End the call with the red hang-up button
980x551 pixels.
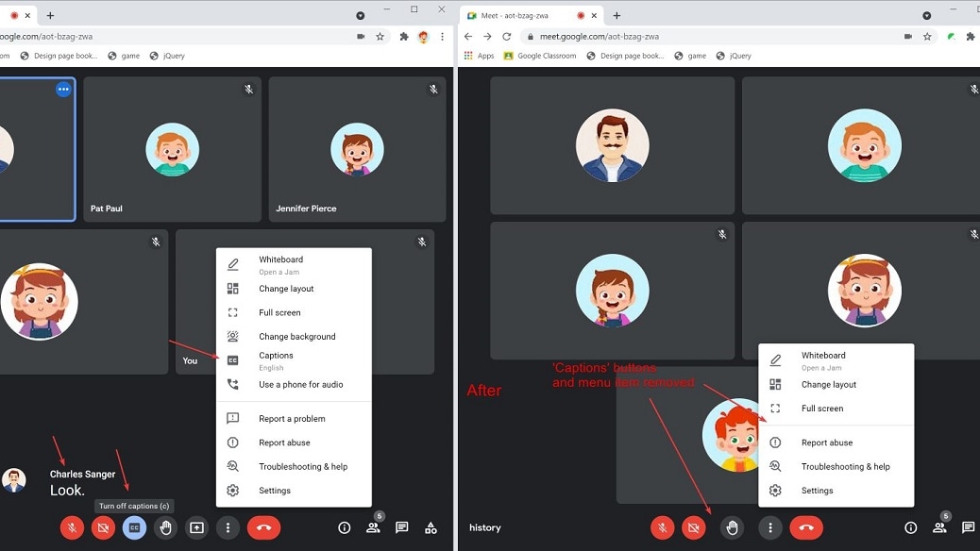click(x=263, y=527)
